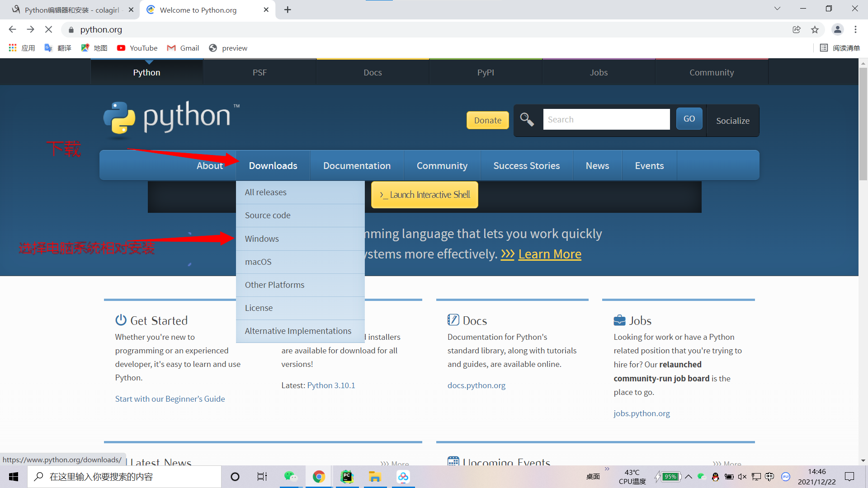Click the page vertical scrollbar
The width and height of the screenshot is (868, 488).
[x=863, y=124]
